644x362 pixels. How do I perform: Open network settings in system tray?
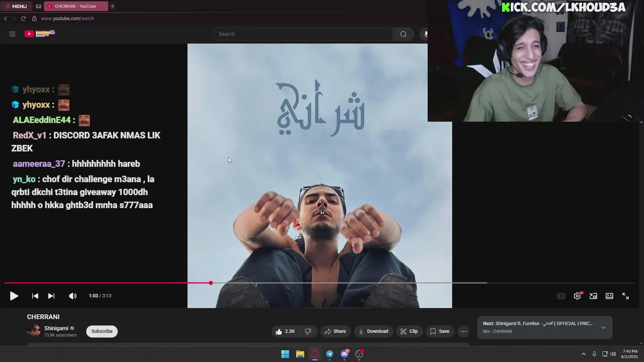point(605,354)
